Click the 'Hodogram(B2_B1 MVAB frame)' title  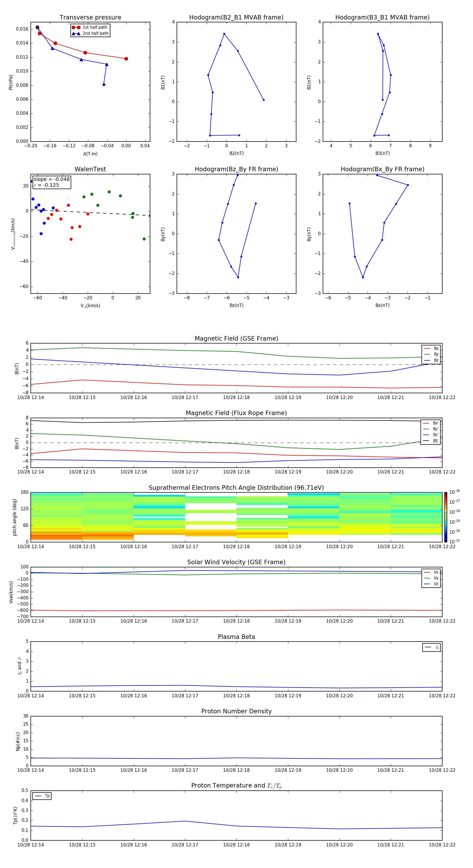[x=236, y=18]
